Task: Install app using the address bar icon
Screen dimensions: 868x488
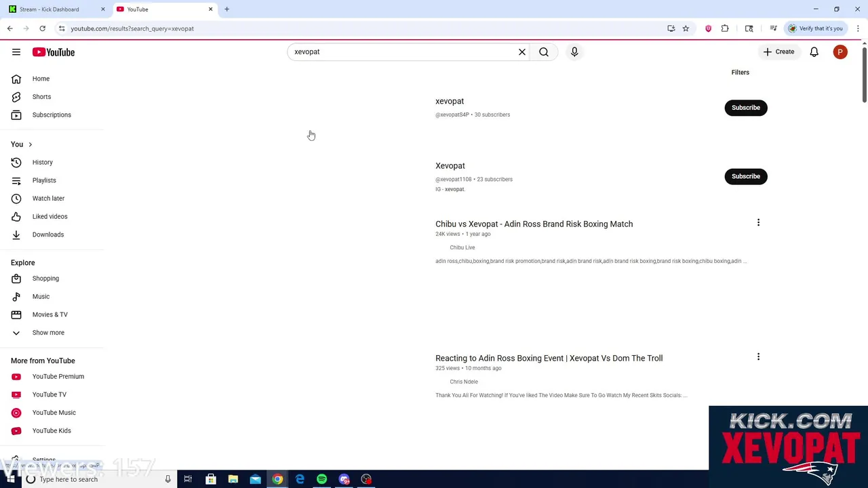Action: coord(671,28)
